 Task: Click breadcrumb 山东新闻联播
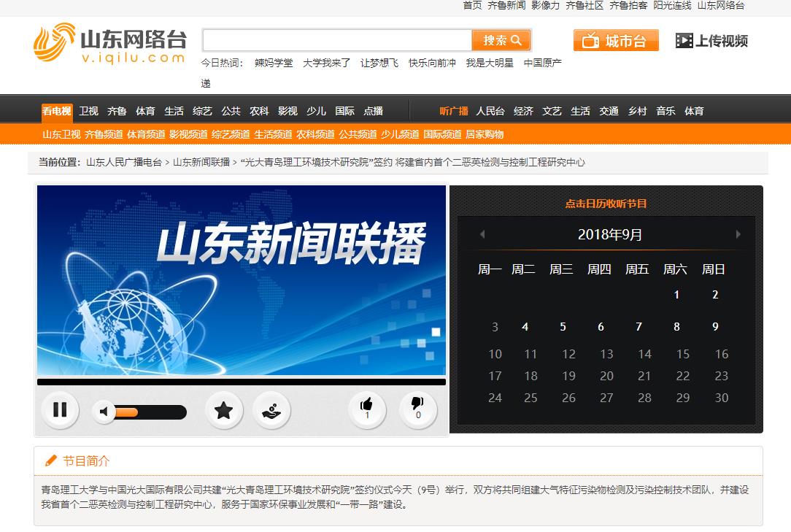click(201, 163)
